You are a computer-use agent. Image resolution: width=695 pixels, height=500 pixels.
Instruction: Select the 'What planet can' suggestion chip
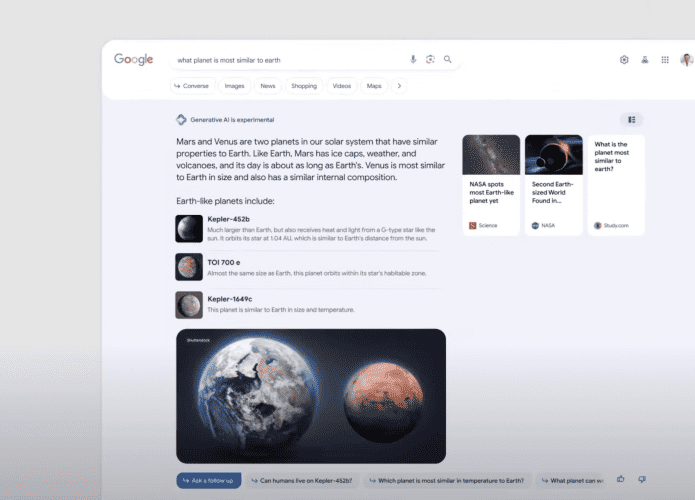point(572,480)
